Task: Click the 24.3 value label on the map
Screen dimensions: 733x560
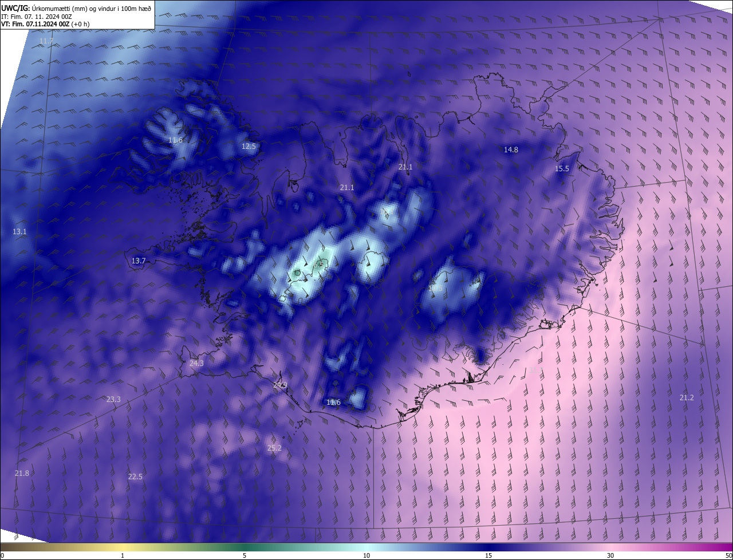Action: pos(196,364)
